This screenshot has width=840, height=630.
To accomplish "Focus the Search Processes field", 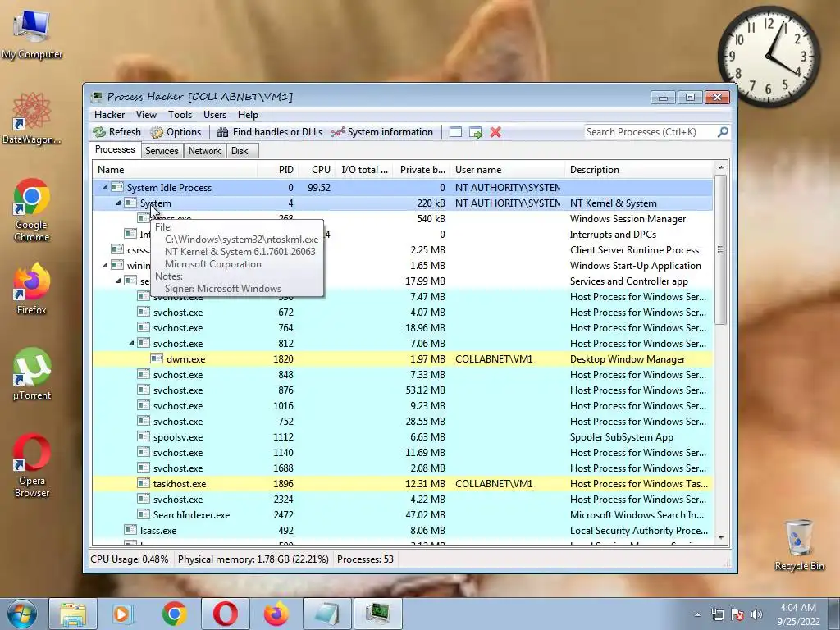I will (x=650, y=132).
